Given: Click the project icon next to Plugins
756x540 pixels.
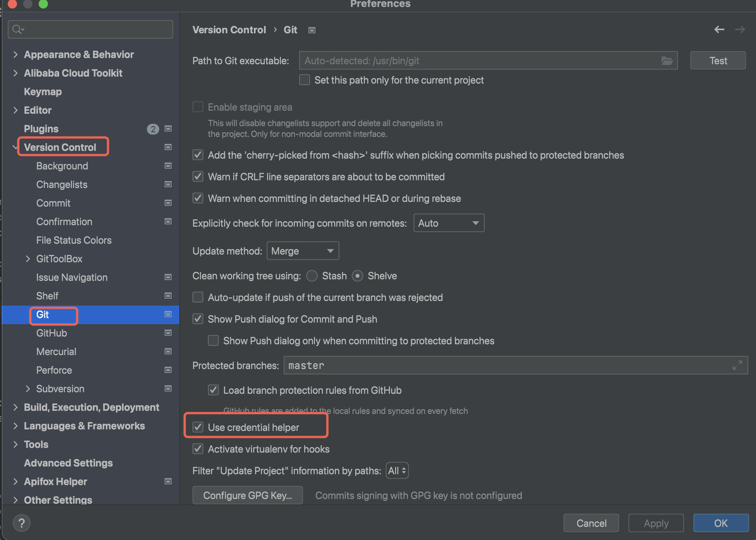Looking at the screenshot, I should pyautogui.click(x=168, y=129).
